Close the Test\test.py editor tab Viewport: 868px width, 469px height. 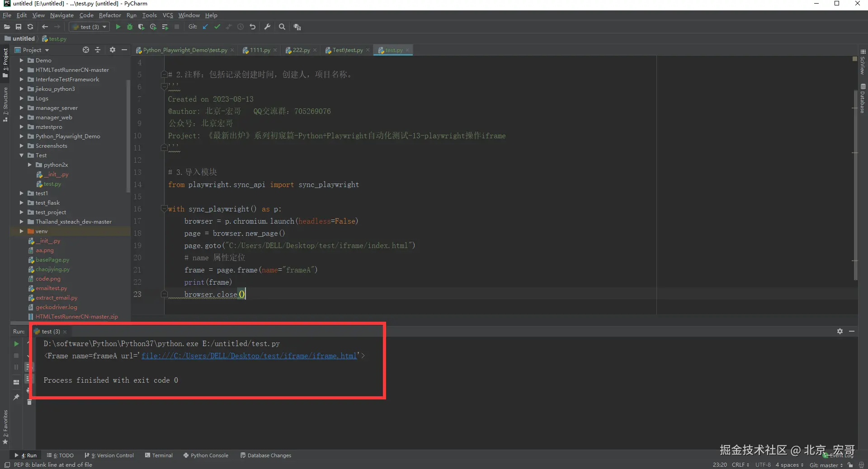[368, 50]
